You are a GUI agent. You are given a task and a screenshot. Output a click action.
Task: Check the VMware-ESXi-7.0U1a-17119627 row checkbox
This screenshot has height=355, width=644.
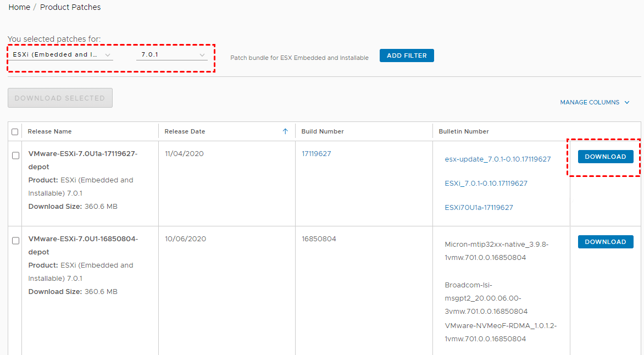(x=15, y=156)
